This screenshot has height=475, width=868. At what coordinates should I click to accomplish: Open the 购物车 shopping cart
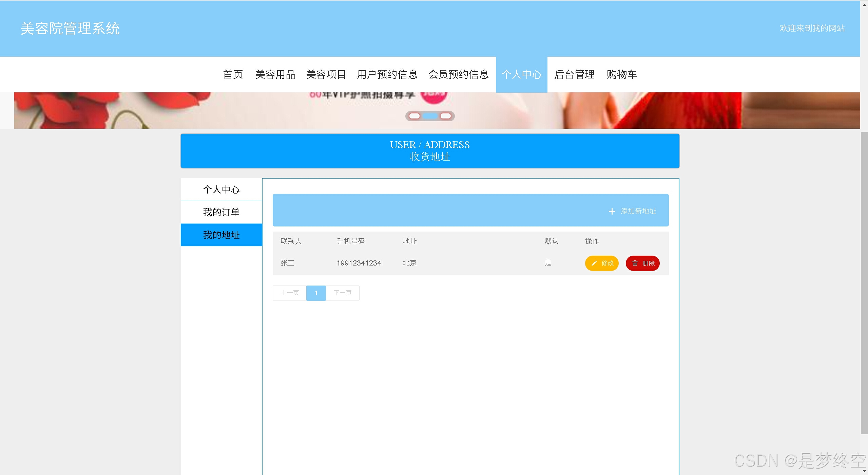pos(622,74)
